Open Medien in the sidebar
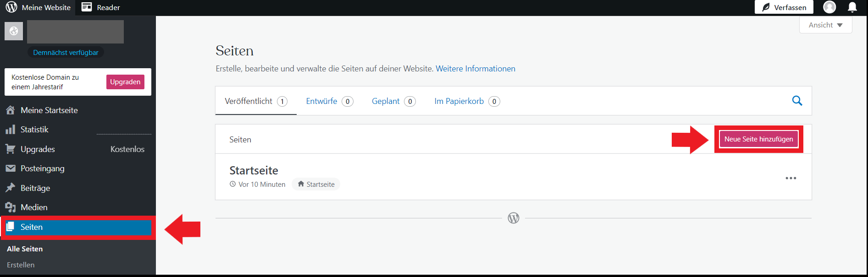 (34, 207)
